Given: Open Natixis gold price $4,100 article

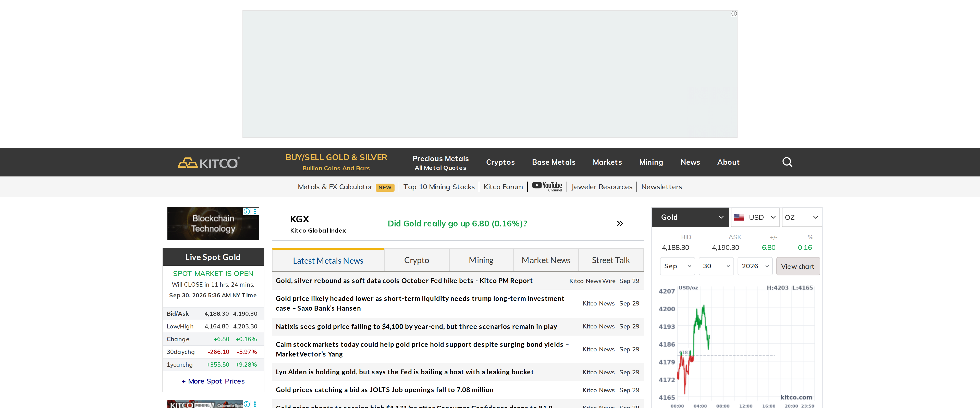Looking at the screenshot, I should point(416,327).
